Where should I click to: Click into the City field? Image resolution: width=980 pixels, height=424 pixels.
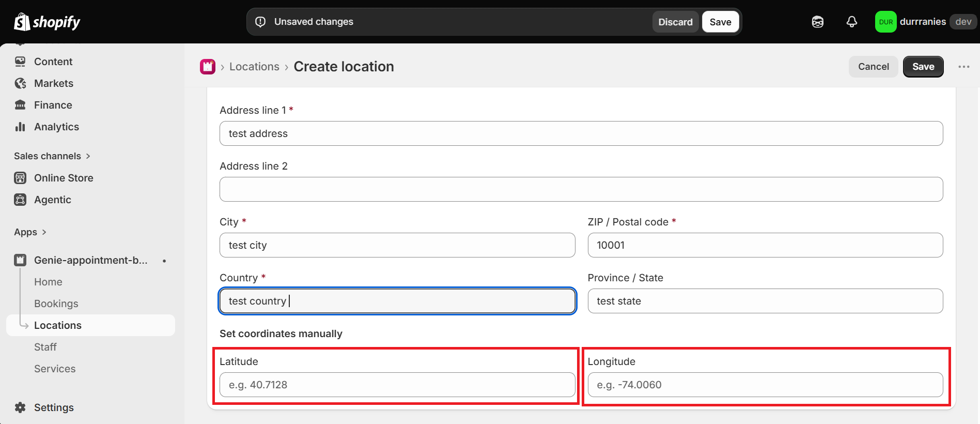click(x=397, y=245)
